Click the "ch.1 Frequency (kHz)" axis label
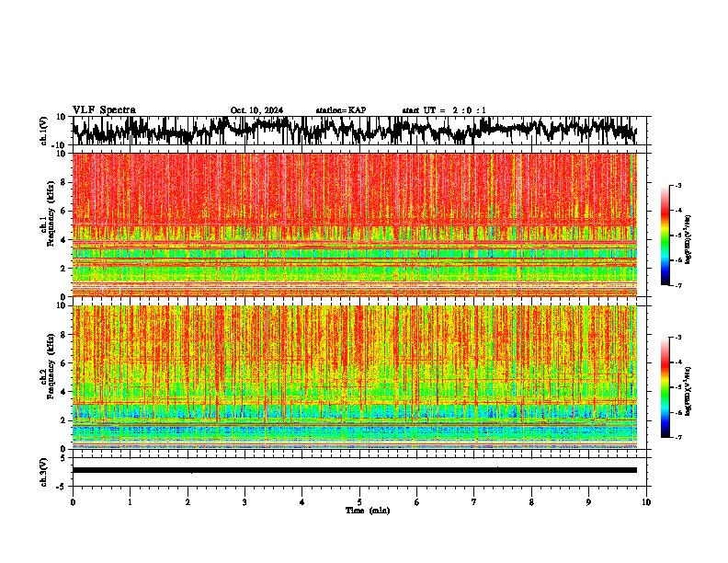Image resolution: width=728 pixels, height=563 pixels. coord(48,213)
